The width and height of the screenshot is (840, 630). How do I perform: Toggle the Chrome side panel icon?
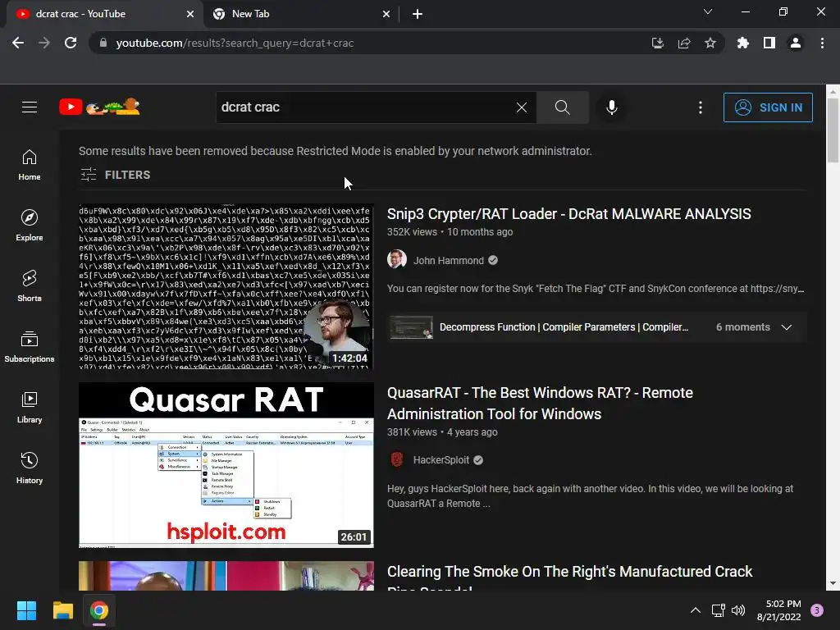coord(769,43)
